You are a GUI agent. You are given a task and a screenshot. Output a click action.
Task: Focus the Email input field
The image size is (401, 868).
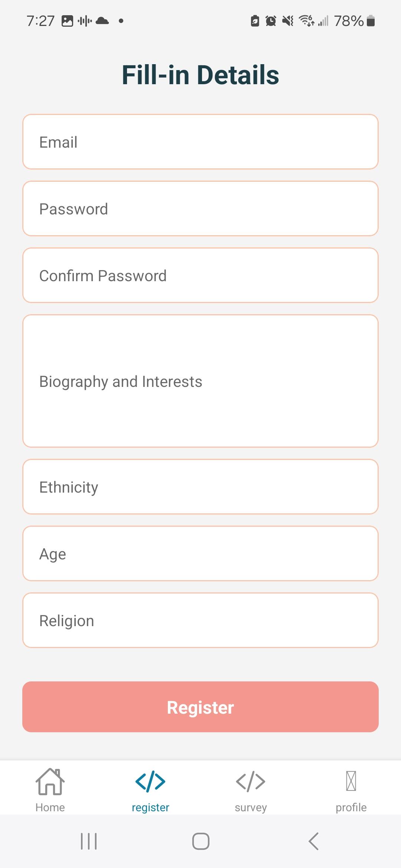tap(200, 142)
